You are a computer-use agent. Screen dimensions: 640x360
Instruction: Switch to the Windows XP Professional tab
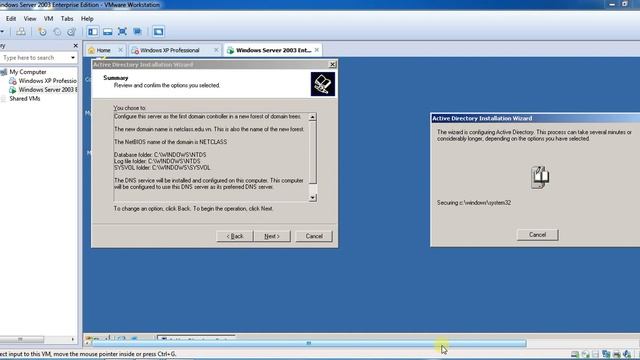tap(175, 50)
